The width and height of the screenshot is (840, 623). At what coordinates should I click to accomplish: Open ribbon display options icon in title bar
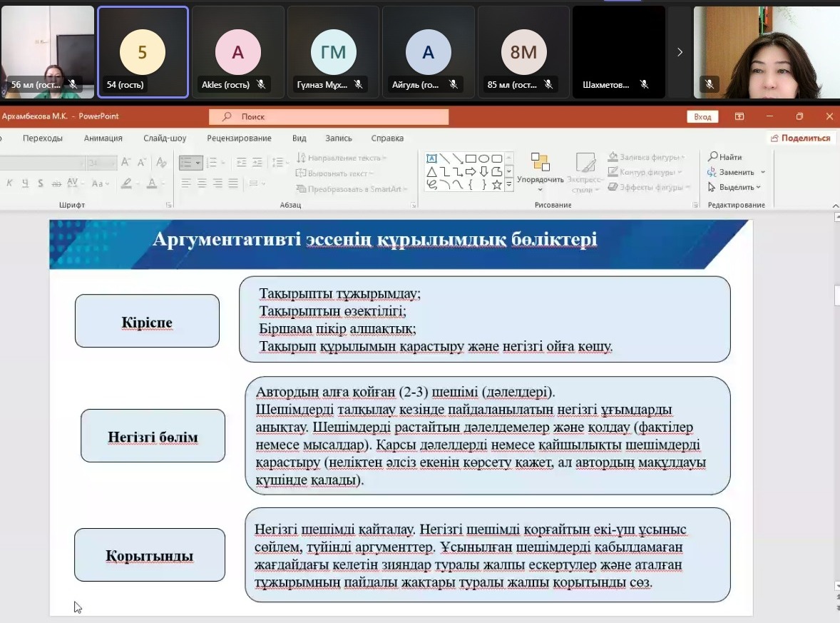[x=739, y=116]
